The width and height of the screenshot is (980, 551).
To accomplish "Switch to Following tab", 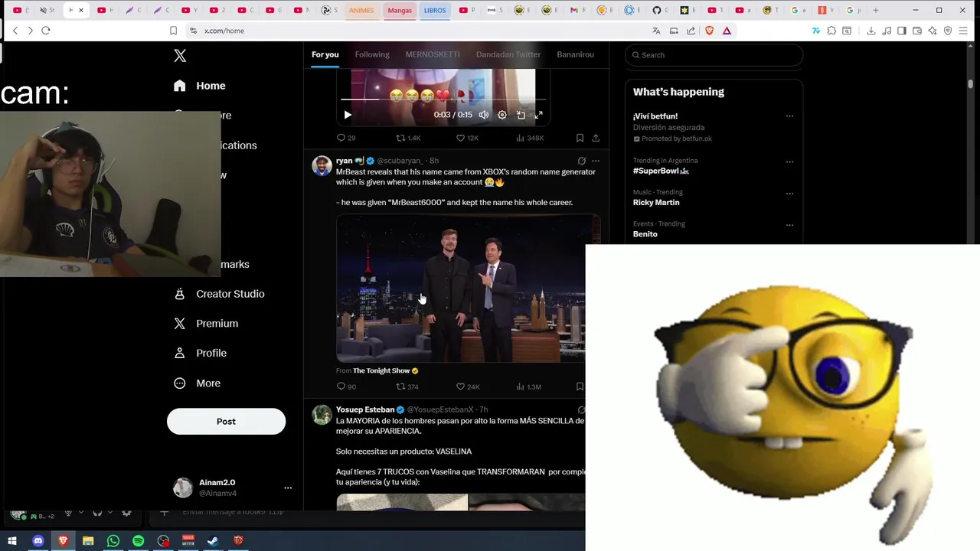I will [372, 54].
